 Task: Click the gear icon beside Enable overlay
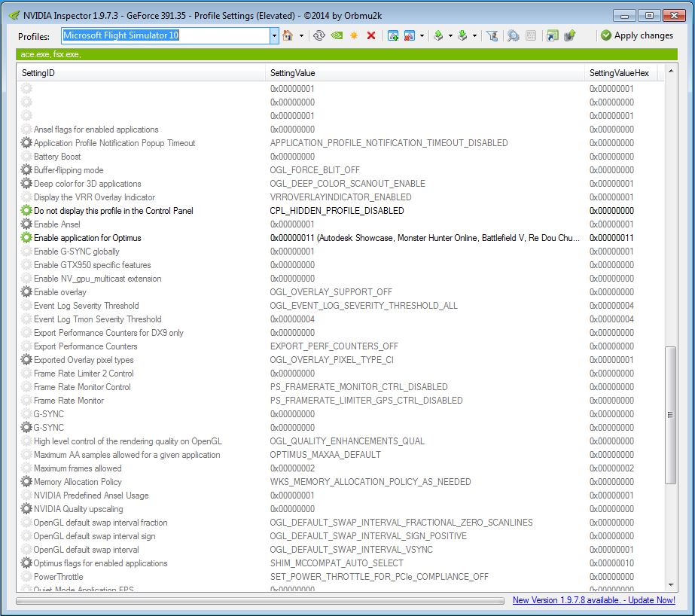point(26,292)
